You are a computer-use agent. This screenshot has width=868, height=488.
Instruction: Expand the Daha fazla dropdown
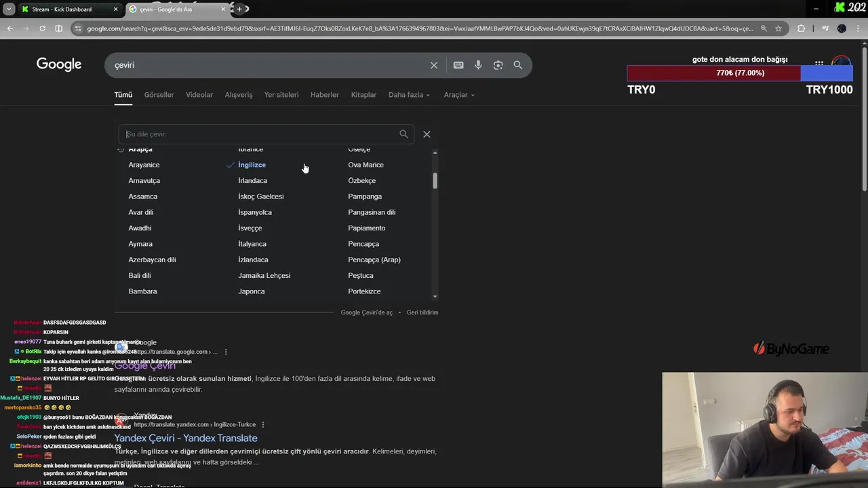tap(409, 95)
